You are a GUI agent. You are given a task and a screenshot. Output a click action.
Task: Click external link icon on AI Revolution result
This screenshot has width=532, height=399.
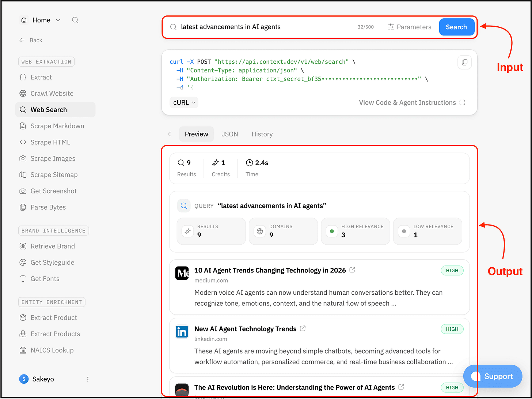(x=401, y=387)
